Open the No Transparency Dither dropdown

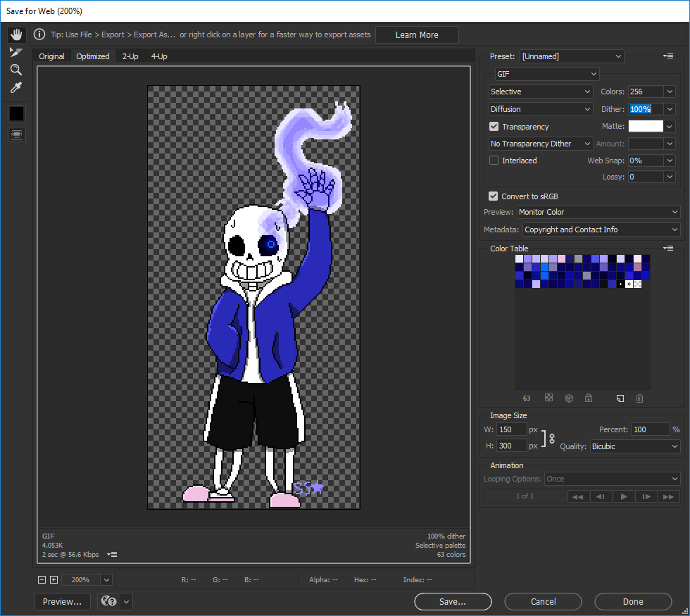click(x=541, y=144)
